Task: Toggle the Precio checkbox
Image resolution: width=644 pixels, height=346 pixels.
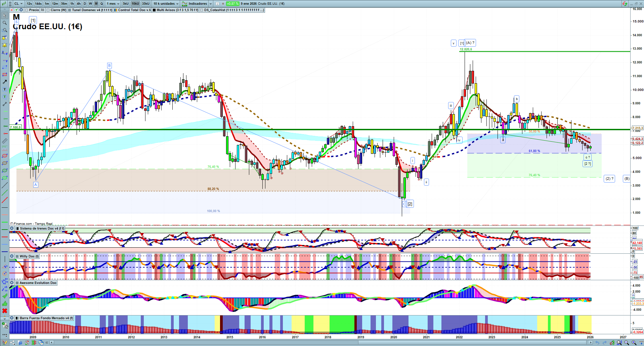Action: coord(27,10)
